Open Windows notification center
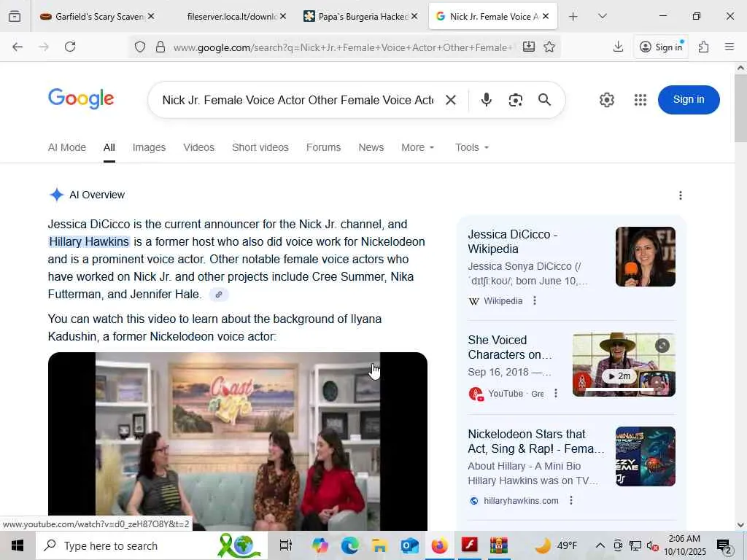747x560 pixels. 724,545
